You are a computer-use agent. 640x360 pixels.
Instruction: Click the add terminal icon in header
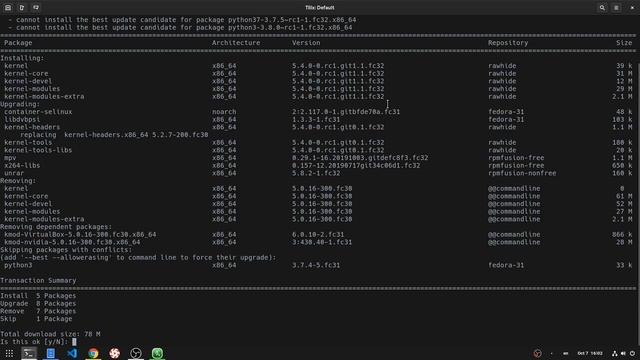[x=22, y=7]
